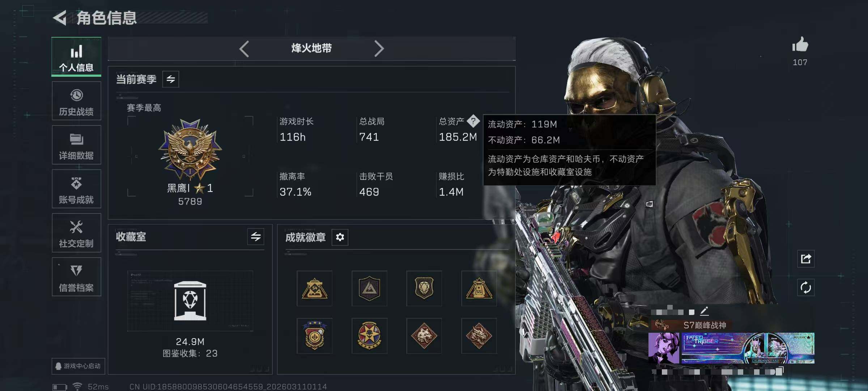Click the 总资产 question mark help icon
This screenshot has width=868, height=391.
[473, 121]
